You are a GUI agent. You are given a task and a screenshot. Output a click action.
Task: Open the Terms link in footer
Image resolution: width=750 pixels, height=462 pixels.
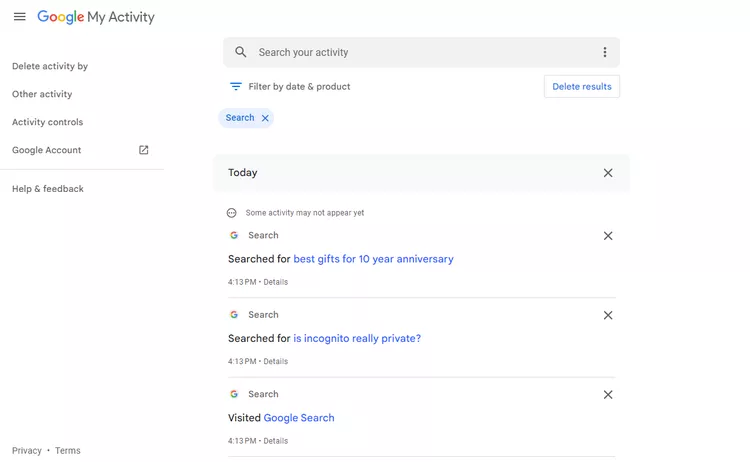tap(67, 451)
